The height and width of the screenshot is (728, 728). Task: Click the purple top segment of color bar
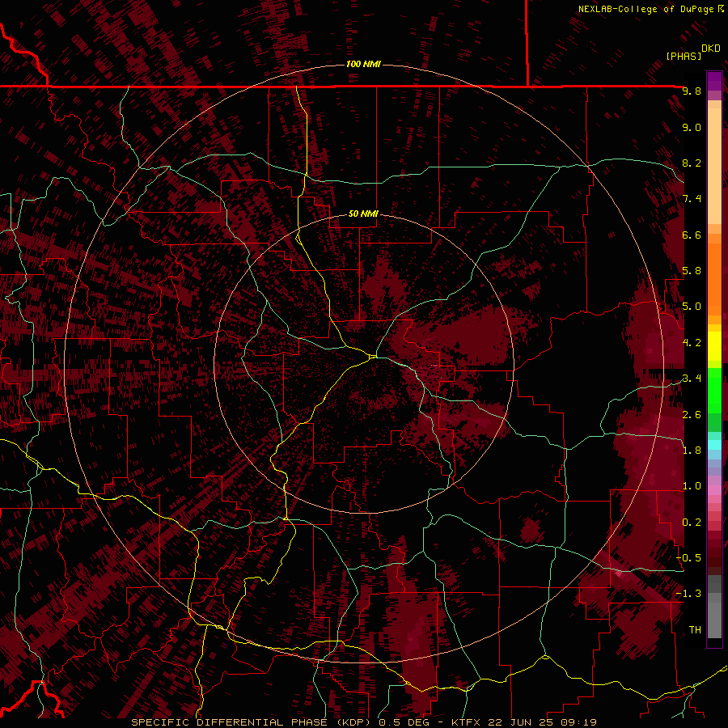[x=714, y=81]
